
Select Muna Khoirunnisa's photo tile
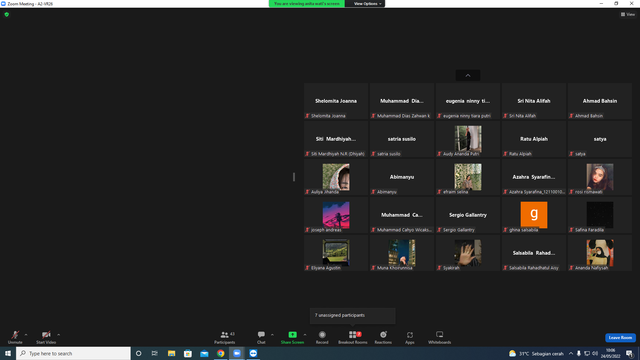(x=402, y=253)
